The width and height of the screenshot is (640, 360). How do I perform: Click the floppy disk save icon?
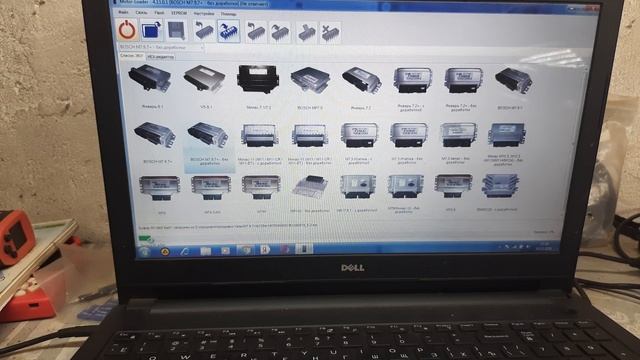[x=176, y=31]
